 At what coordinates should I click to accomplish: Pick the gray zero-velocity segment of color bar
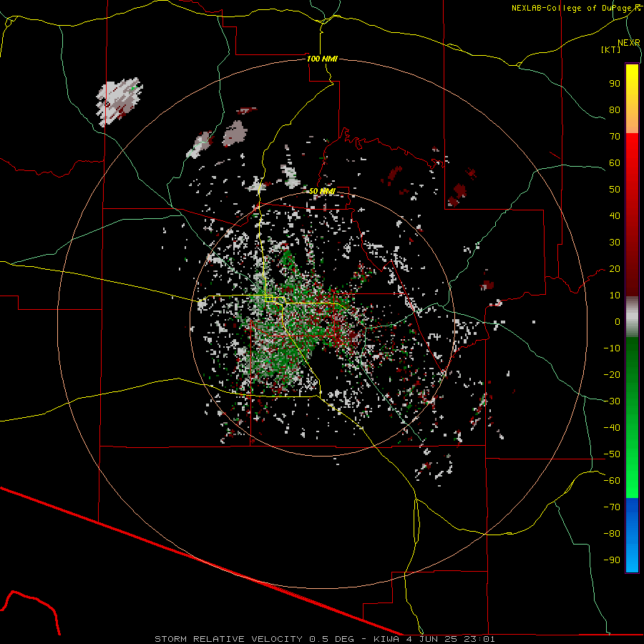[x=632, y=317]
